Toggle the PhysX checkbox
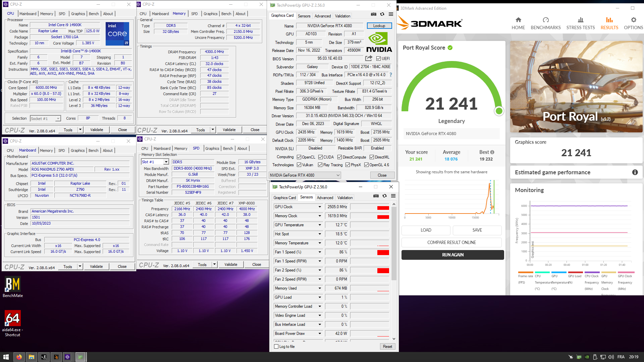 click(347, 165)
